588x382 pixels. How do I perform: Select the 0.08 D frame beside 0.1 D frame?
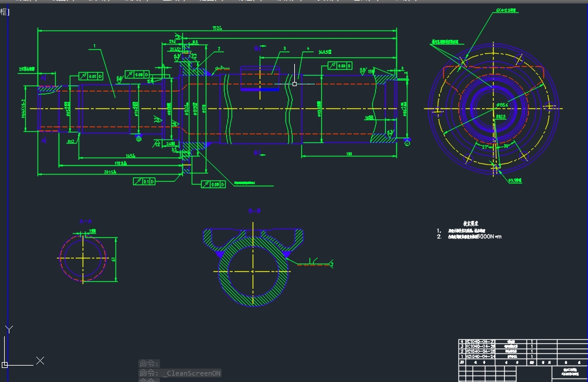tap(213, 184)
